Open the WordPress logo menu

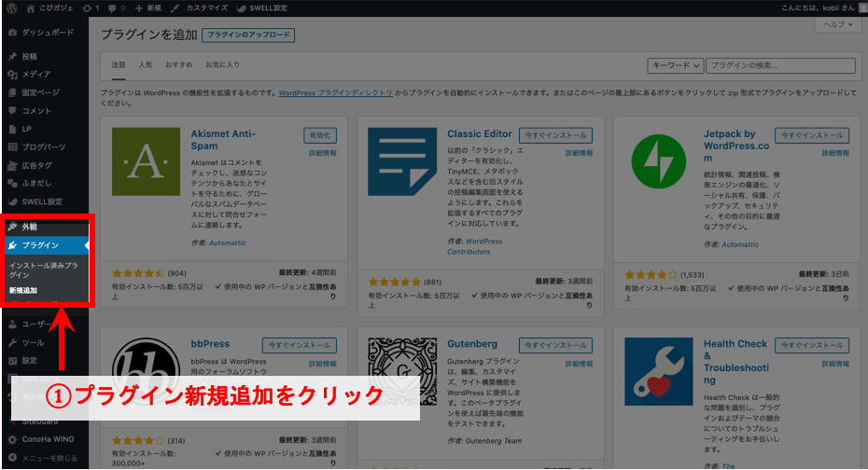pos(12,7)
